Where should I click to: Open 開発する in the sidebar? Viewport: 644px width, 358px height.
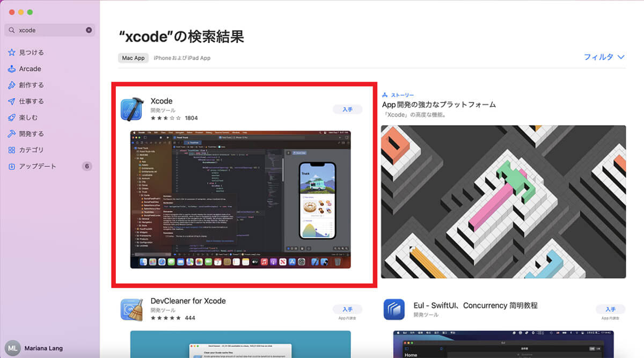tap(32, 134)
